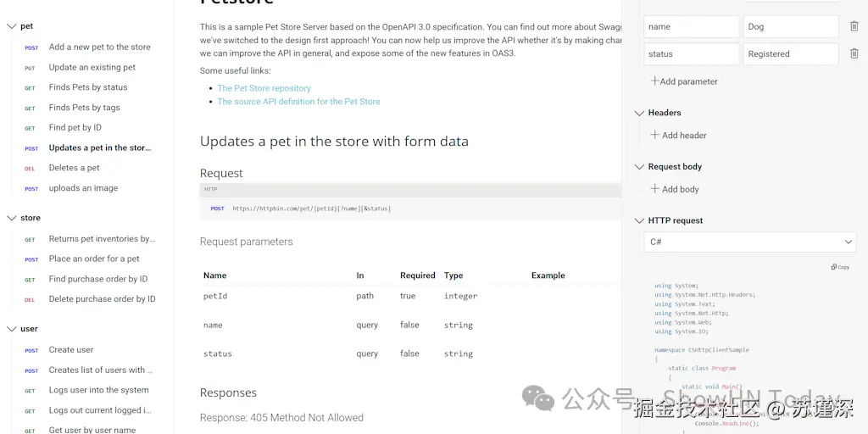Copy the HTTP request code sample

[840, 267]
